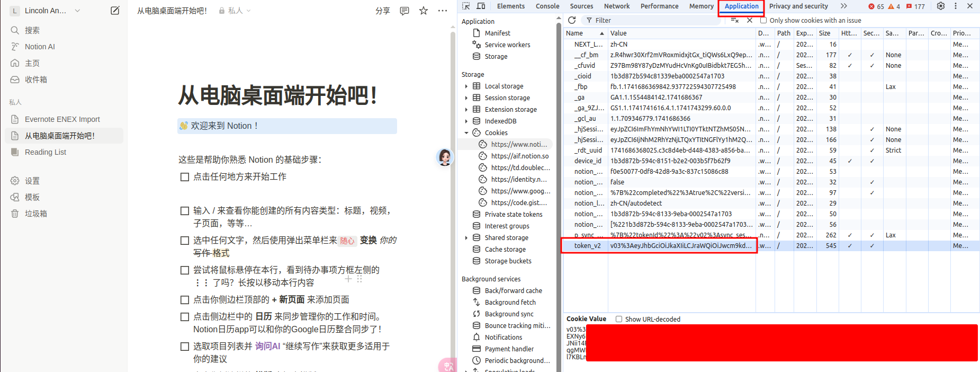Click the 177 issues indicator

pyautogui.click(x=916, y=6)
